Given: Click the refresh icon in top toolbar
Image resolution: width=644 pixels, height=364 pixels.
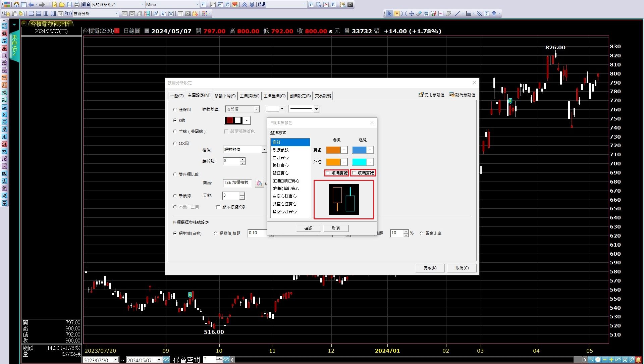Looking at the screenshot, I should (228, 4).
